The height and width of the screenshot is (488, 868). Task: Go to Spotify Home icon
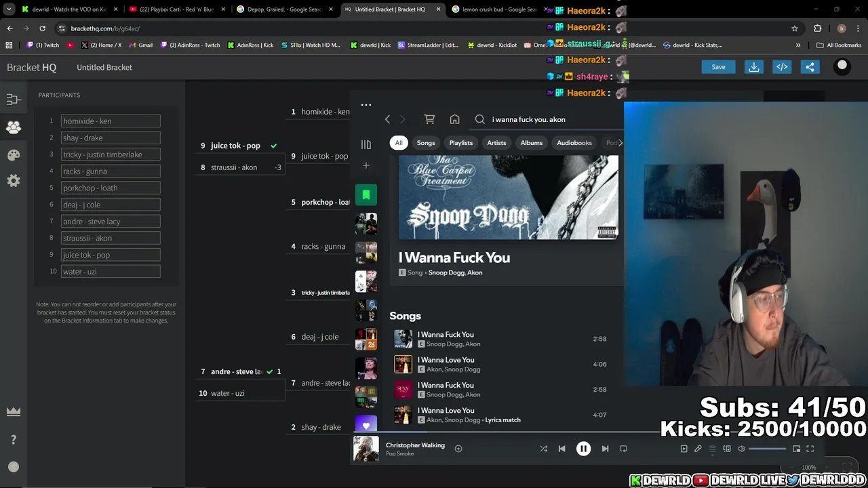454,119
